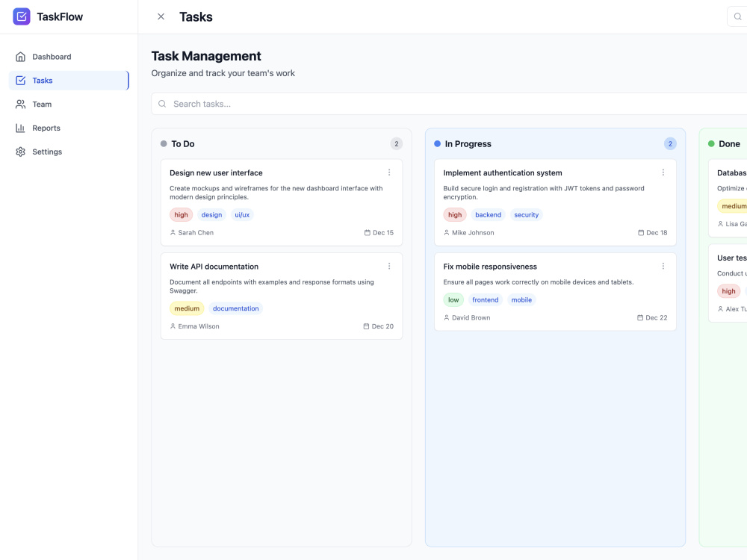Open options menu for Implement authentication system

point(663,172)
